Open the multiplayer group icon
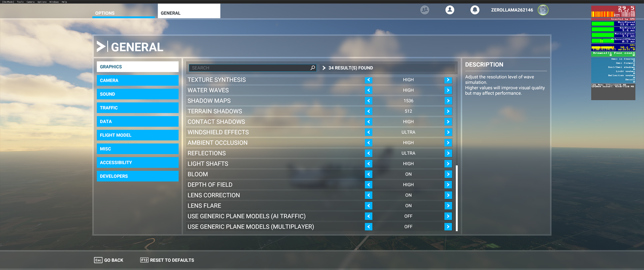644x270 pixels. coord(425,10)
